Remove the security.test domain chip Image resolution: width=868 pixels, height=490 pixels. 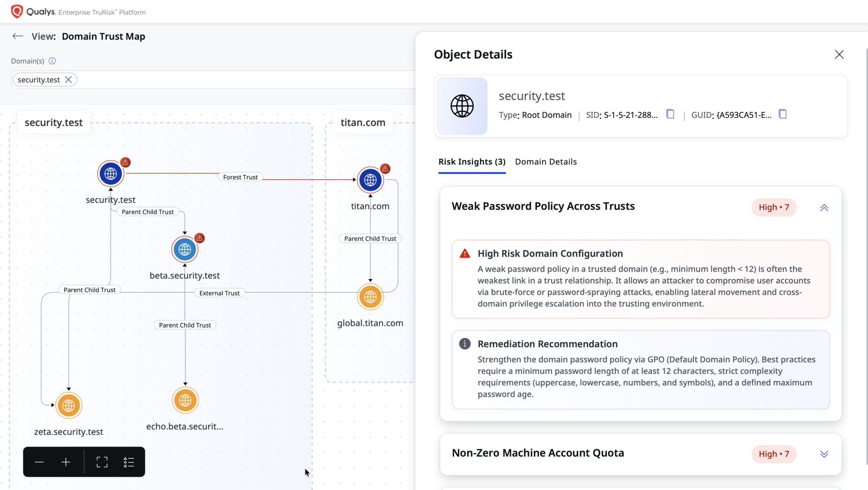click(68, 80)
